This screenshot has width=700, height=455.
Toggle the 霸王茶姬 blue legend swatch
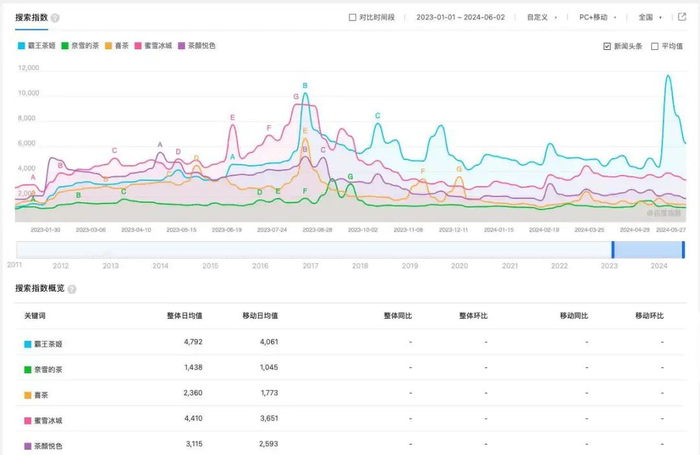click(21, 46)
